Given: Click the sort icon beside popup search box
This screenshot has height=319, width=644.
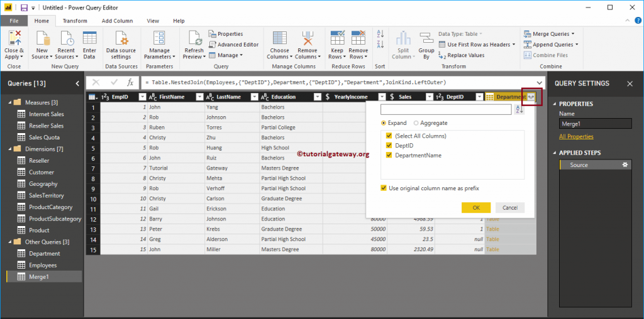Looking at the screenshot, I should click(x=519, y=109).
